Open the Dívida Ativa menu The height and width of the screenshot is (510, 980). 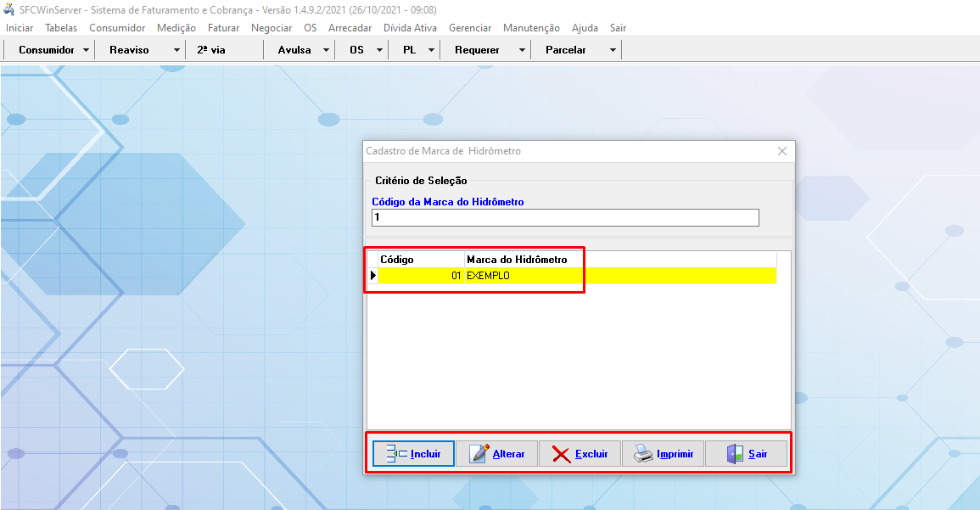410,28
